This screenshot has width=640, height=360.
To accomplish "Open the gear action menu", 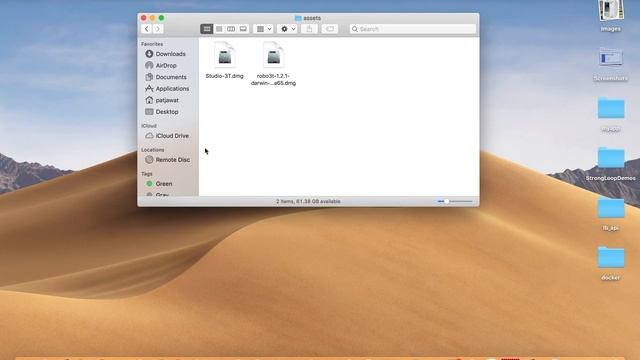I will click(x=287, y=29).
